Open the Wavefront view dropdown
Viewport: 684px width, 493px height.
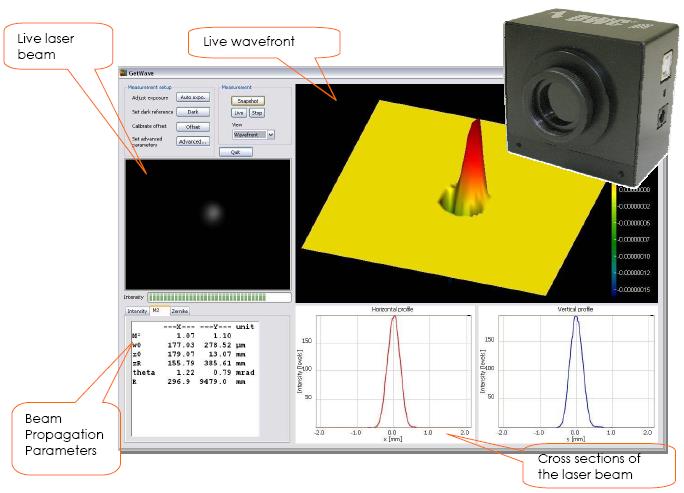[253, 135]
